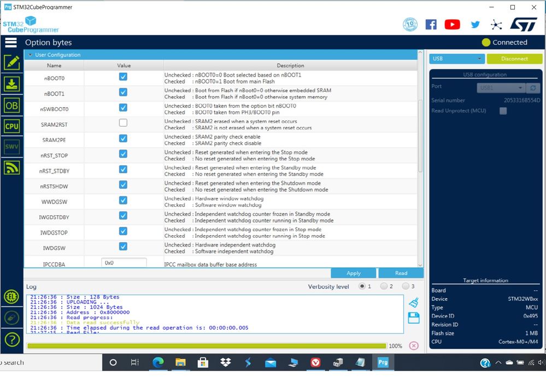
Task: Click the 100% progress bar
Action: tap(207, 346)
